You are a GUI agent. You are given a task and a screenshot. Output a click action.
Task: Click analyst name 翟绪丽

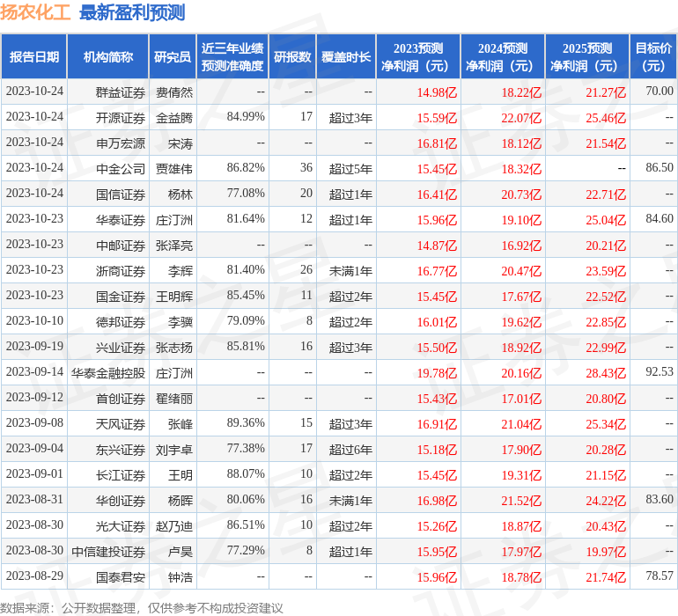(173, 398)
